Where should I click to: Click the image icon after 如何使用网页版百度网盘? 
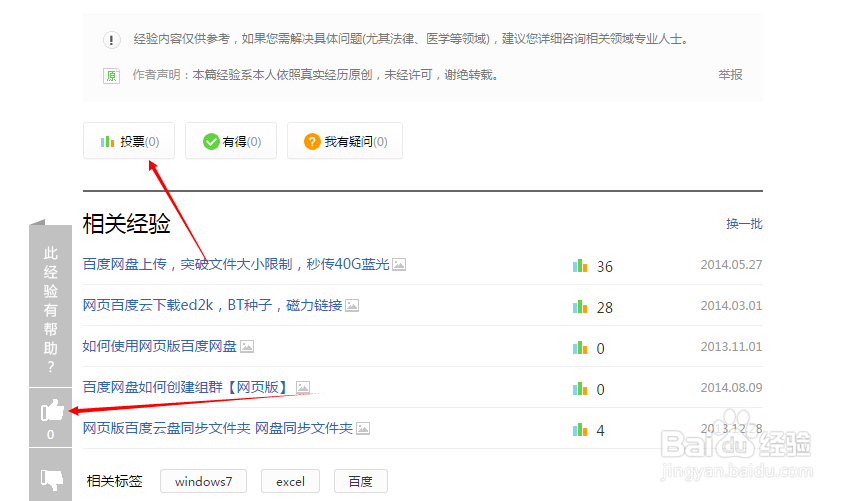click(247, 346)
